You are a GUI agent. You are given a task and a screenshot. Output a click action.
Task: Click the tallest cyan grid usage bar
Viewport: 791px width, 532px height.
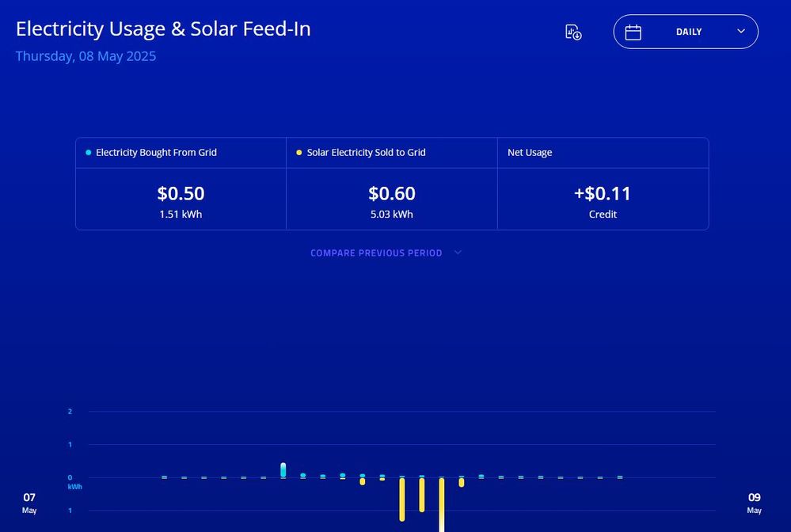[x=283, y=470]
